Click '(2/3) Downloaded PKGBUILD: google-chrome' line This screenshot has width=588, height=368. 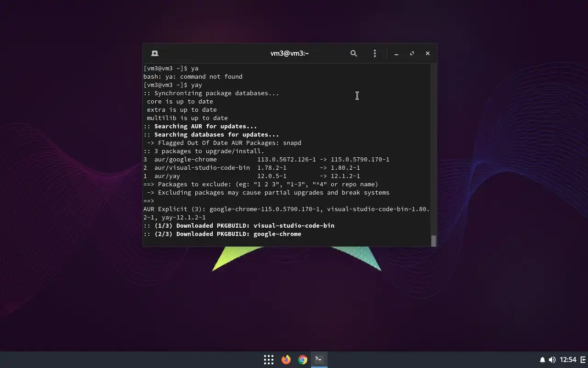(222, 234)
